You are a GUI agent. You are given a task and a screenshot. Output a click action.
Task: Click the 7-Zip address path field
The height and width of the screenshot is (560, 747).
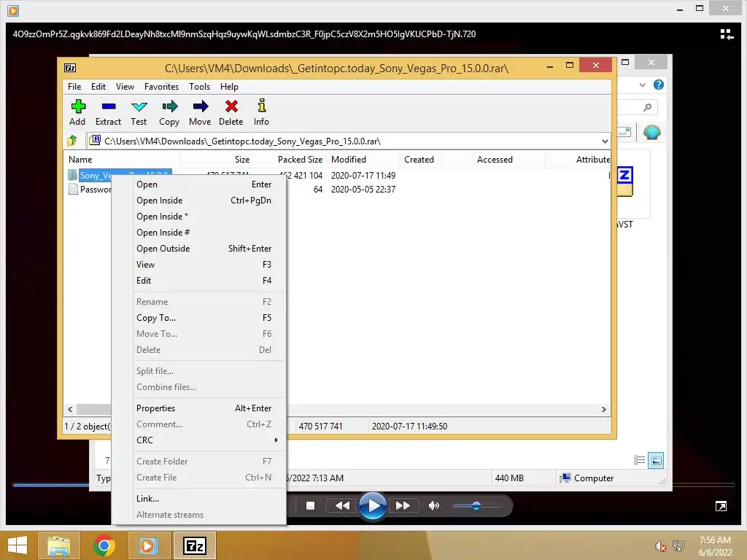pyautogui.click(x=348, y=141)
